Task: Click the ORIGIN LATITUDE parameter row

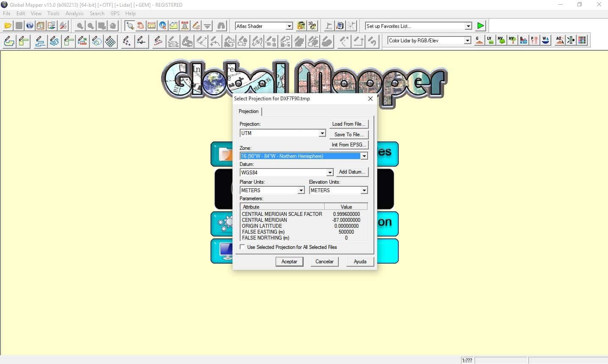Action: (x=304, y=226)
